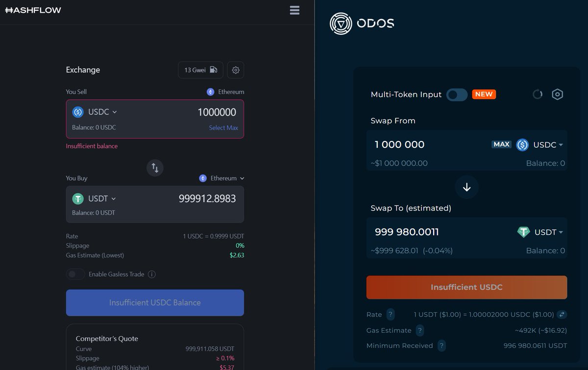Click the Odos USDC coin icon
This screenshot has width=588, height=370.
pos(522,145)
